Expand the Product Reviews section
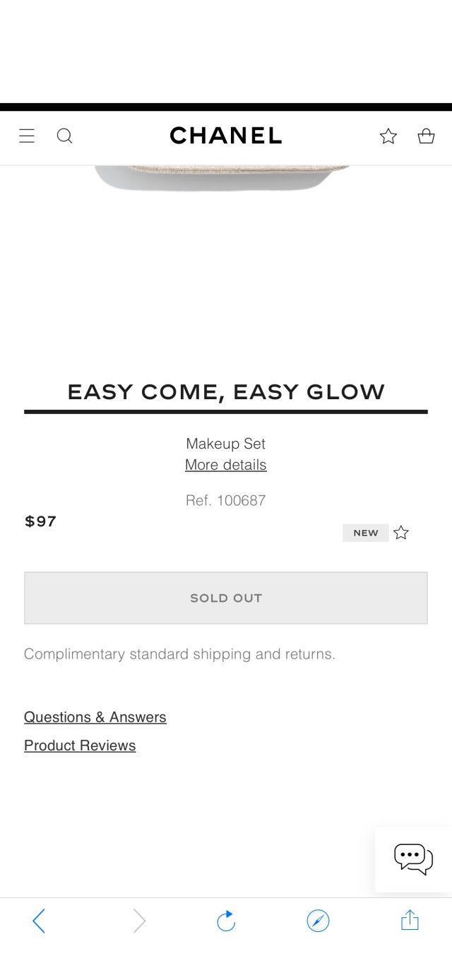This screenshot has height=980, width=452. click(x=80, y=745)
